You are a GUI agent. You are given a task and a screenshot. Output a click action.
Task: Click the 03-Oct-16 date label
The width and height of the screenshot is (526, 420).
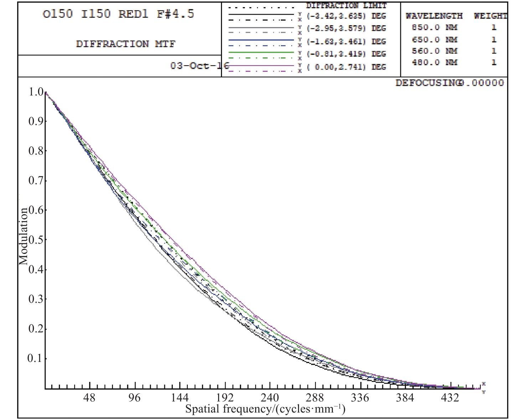pos(199,66)
